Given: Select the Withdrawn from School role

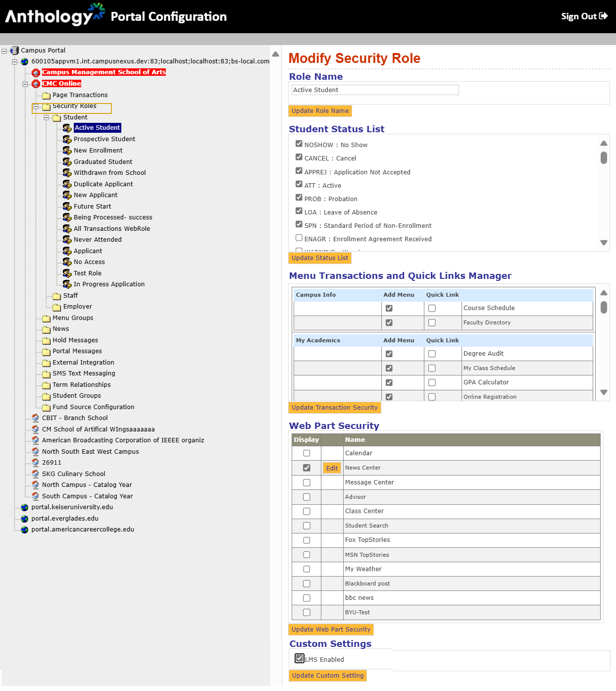Looking at the screenshot, I should [x=109, y=173].
